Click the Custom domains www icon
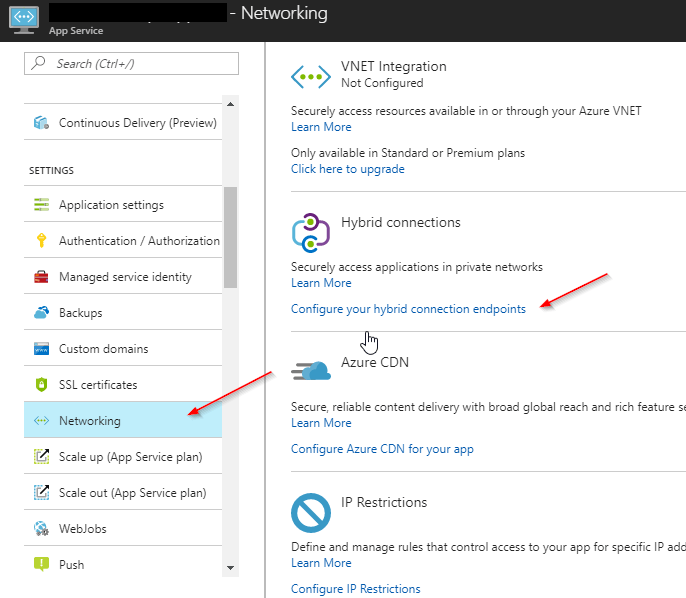The image size is (686, 598). [41, 349]
